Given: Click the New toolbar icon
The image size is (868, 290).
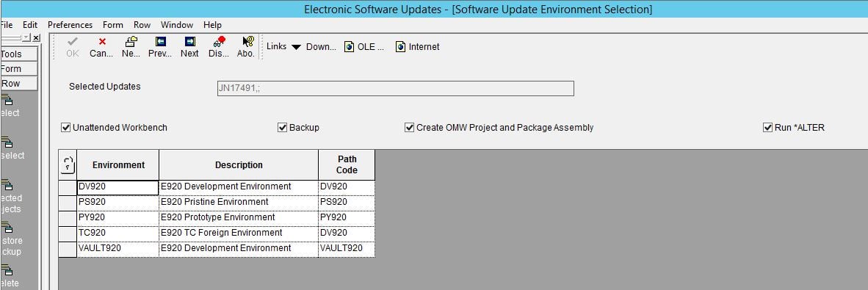Looking at the screenshot, I should (131, 42).
